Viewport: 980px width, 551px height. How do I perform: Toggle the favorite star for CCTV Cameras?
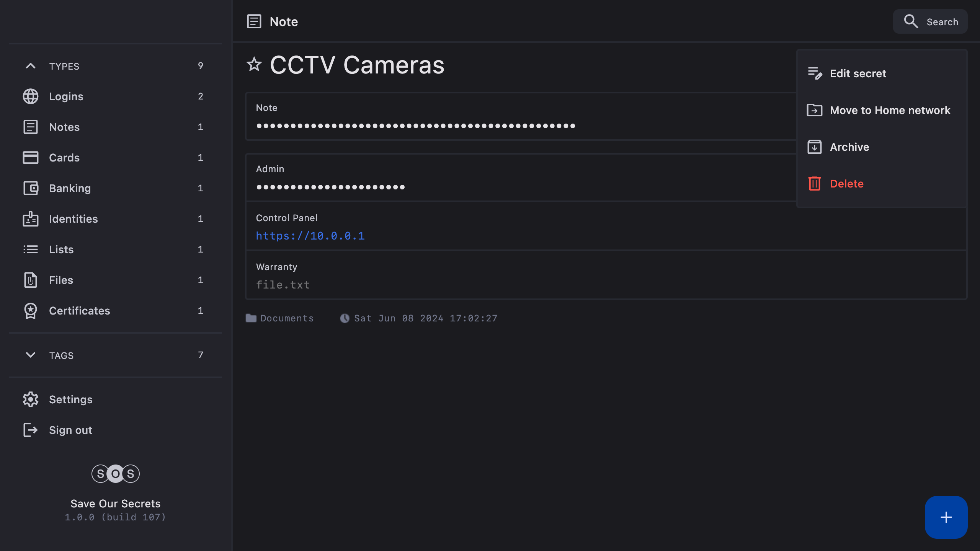254,65
